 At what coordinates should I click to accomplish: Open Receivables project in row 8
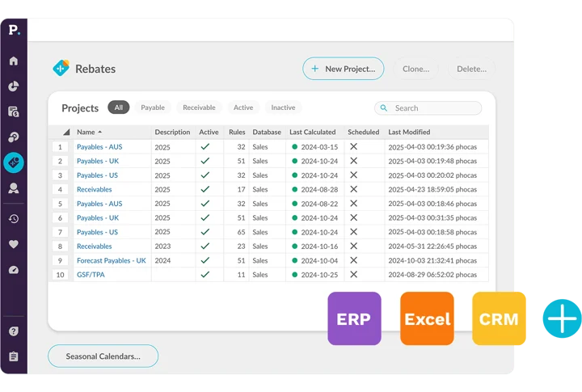coord(95,247)
